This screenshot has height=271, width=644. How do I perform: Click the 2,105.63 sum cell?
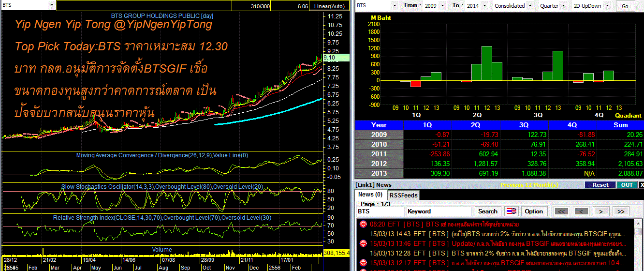(x=620, y=164)
